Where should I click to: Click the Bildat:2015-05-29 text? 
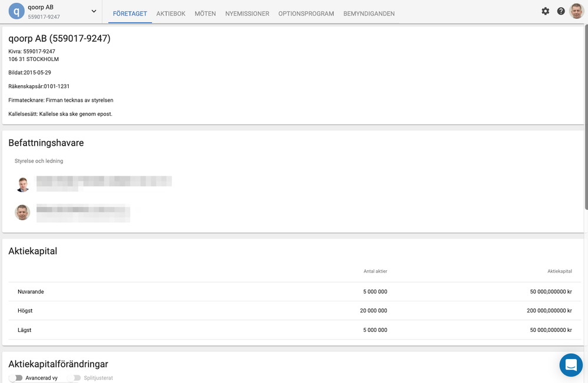29,72
